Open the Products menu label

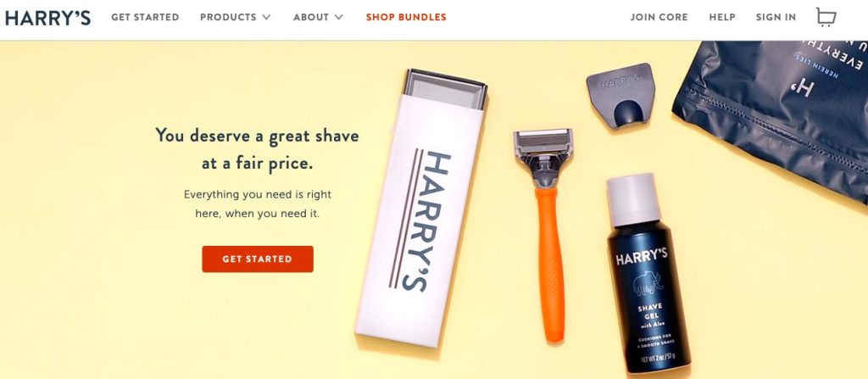(x=228, y=17)
